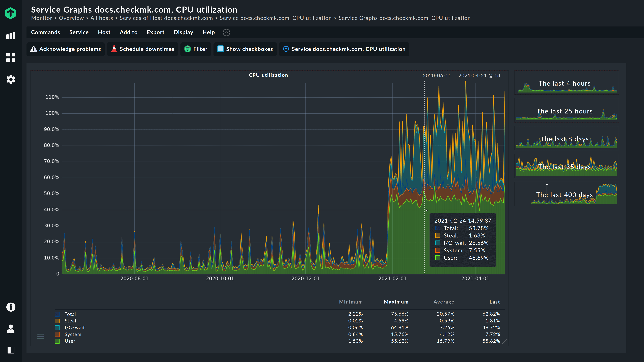
Task: Open the Setup gear icon in sidebar
Action: (x=11, y=79)
